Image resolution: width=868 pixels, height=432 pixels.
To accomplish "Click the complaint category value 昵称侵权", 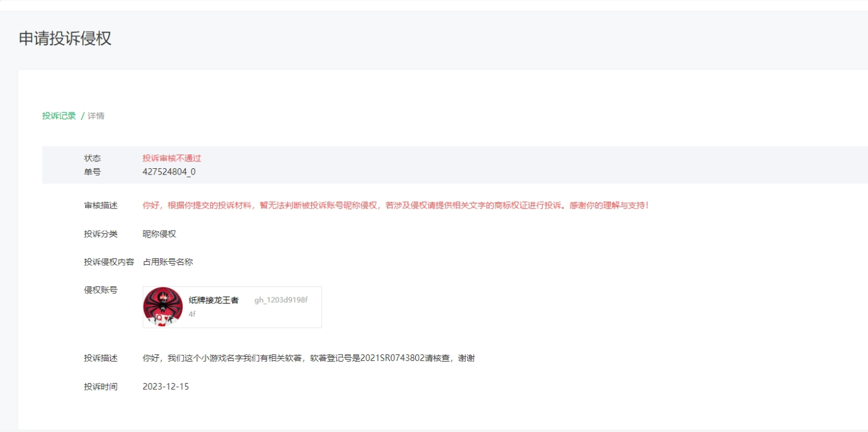I will 159,234.
